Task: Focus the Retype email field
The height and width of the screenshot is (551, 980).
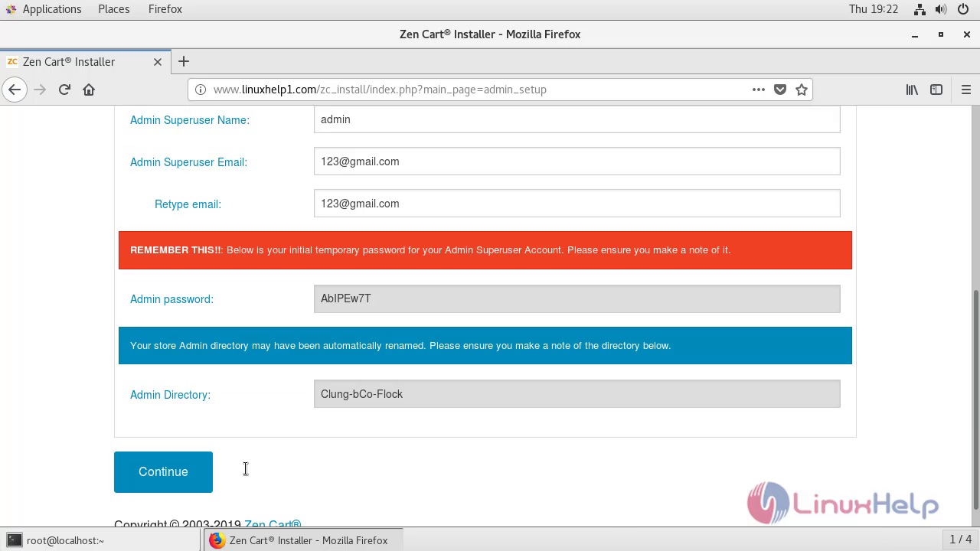Action: 577,204
